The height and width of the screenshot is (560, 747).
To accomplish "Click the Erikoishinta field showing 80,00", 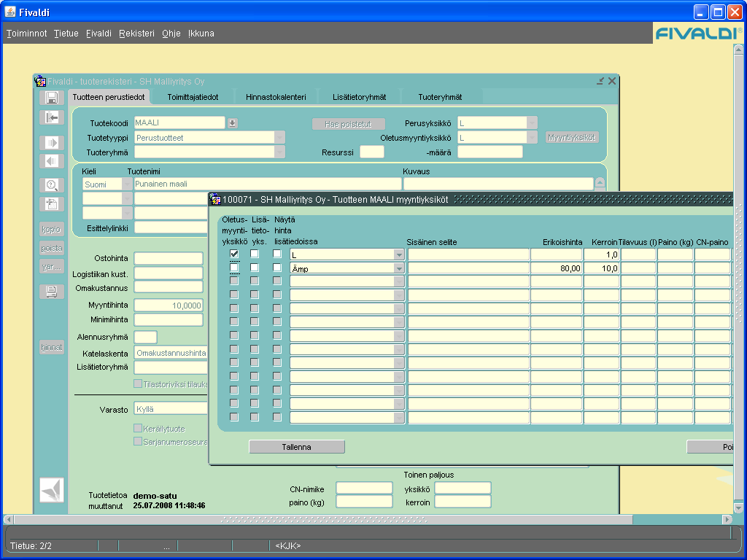I will pyautogui.click(x=557, y=268).
